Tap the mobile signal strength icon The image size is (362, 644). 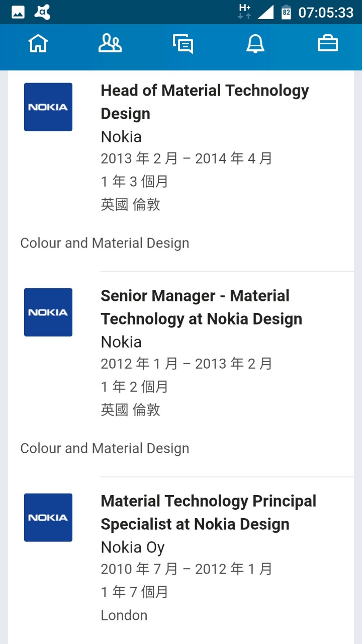tap(265, 12)
